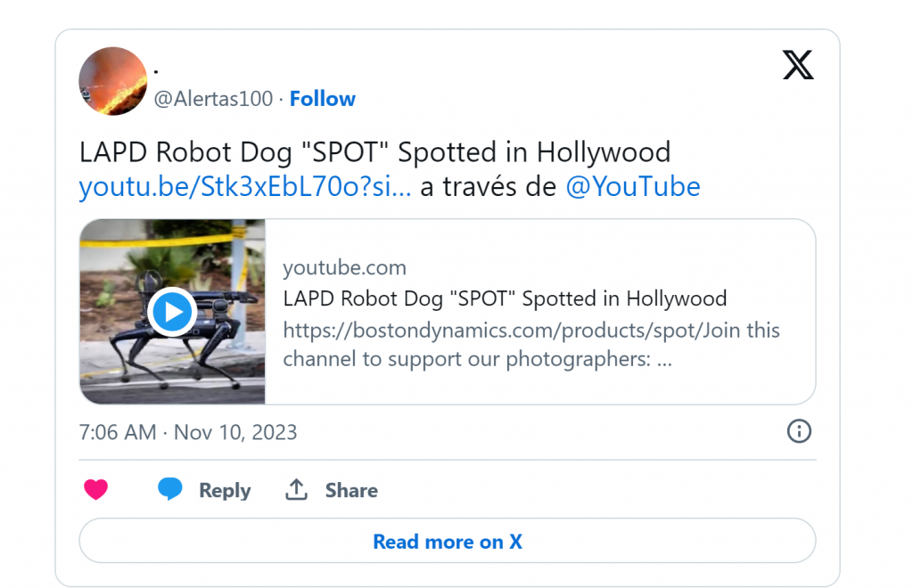This screenshot has height=588, width=913.
Task: Click the @YouTube mention
Action: tap(633, 187)
